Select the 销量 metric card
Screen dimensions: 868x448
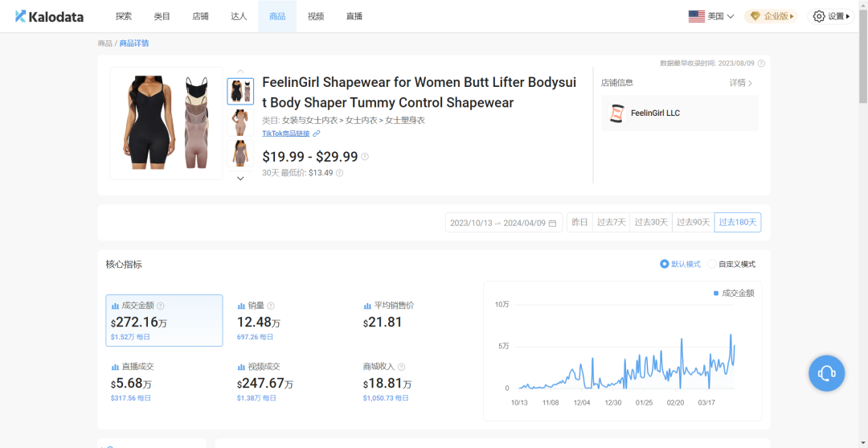click(x=291, y=321)
